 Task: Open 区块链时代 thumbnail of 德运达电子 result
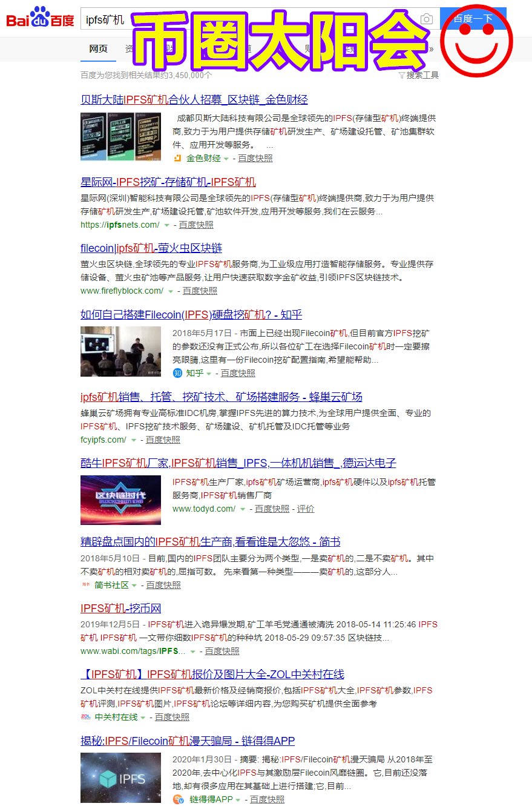click(x=120, y=500)
